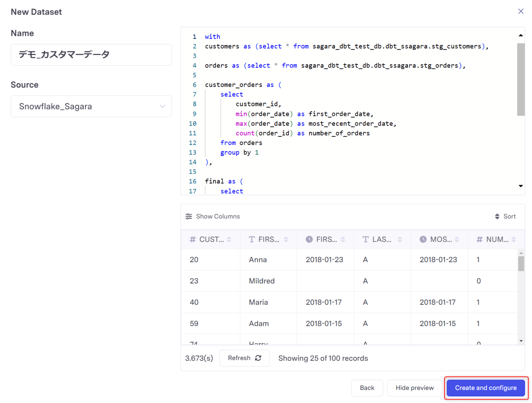This screenshot has width=532, height=403.
Task: Click the dataset Name input field
Action: (91, 54)
